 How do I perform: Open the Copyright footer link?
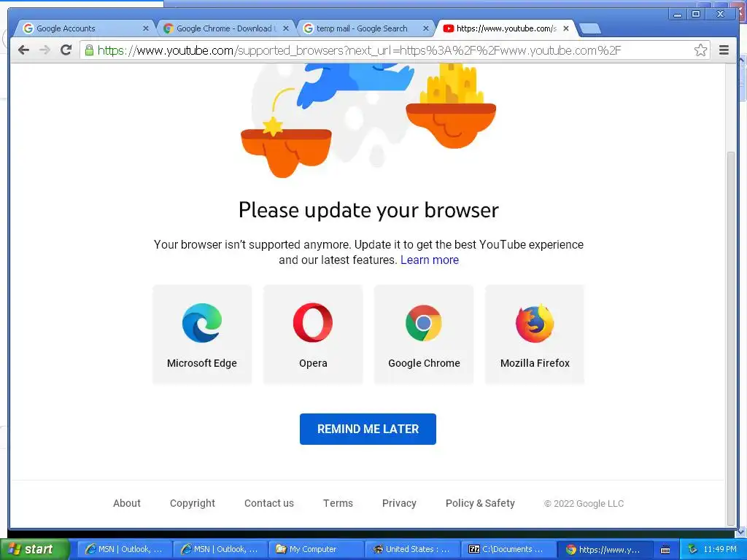(193, 503)
